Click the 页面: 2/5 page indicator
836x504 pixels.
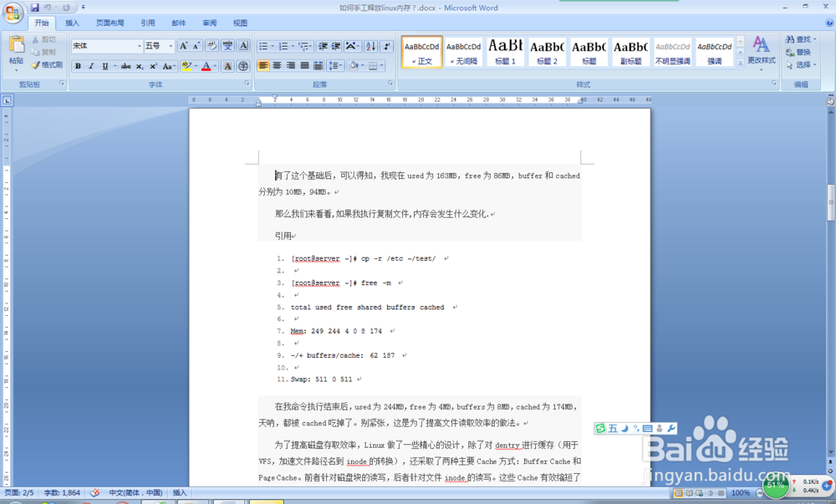19,493
